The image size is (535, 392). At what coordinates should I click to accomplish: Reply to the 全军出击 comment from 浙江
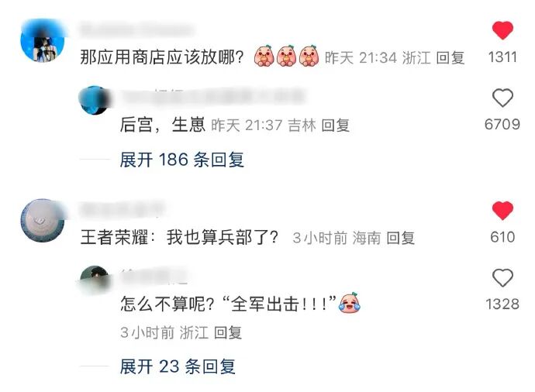pyautogui.click(x=228, y=332)
